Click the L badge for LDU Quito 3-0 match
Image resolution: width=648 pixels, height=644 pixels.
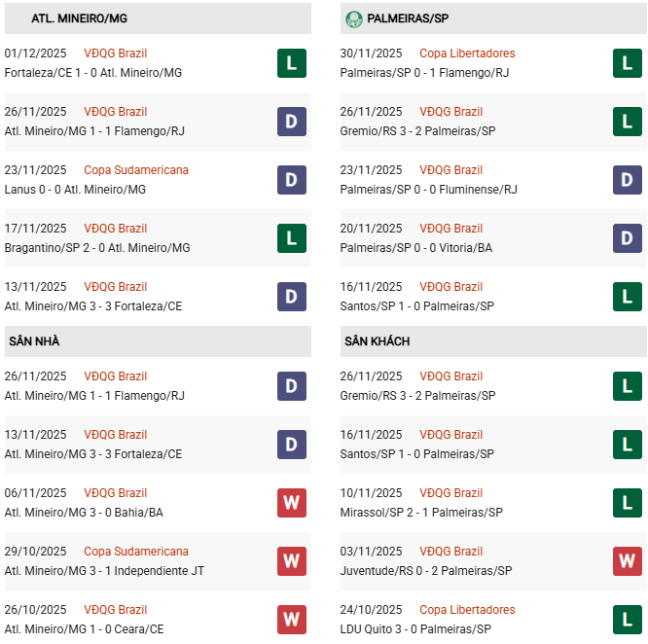tap(628, 620)
